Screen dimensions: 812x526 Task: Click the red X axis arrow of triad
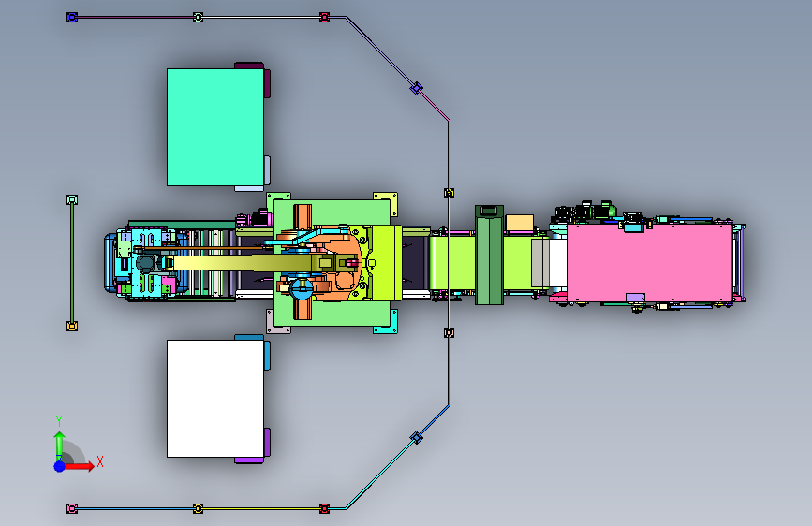coord(80,466)
